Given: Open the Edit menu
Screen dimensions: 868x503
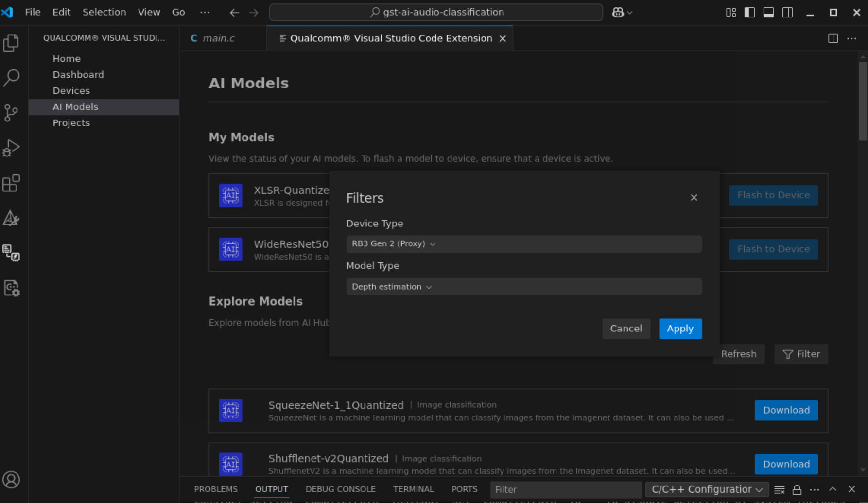Looking at the screenshot, I should point(61,12).
